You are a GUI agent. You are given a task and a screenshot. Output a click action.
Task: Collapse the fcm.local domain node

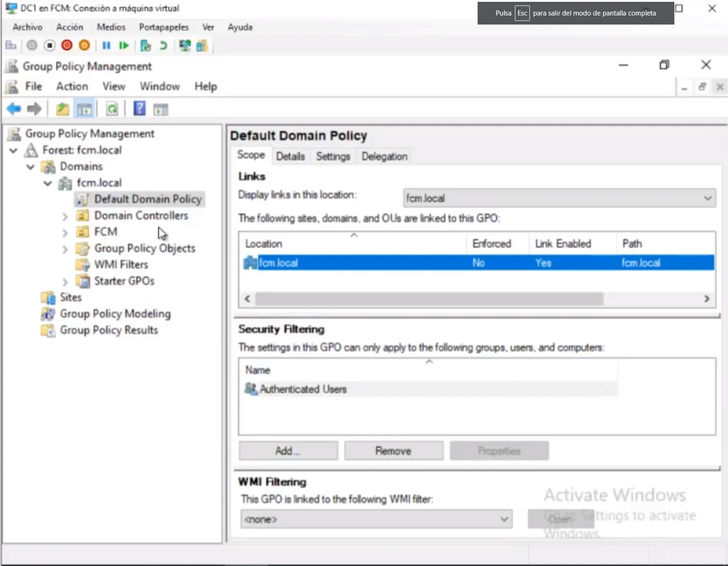click(48, 183)
